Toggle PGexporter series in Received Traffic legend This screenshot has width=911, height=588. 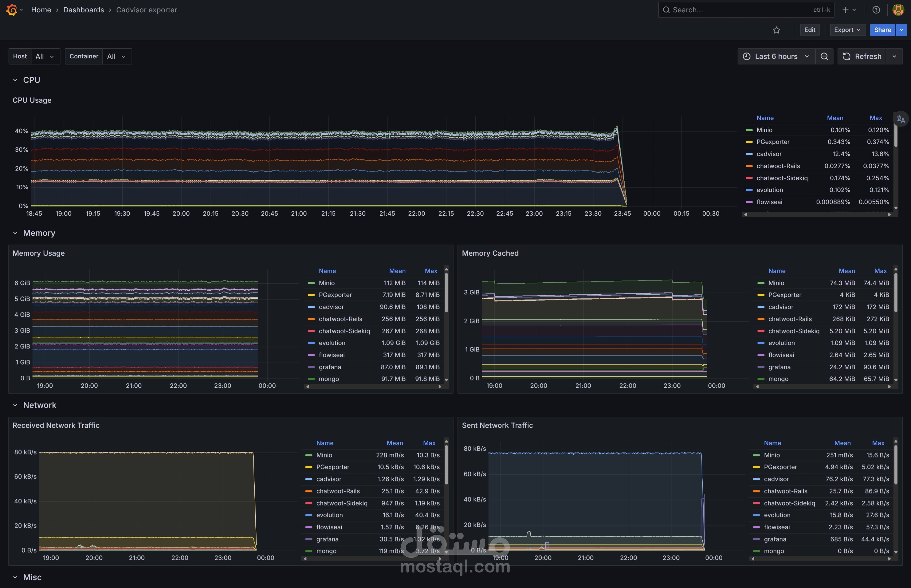click(333, 467)
